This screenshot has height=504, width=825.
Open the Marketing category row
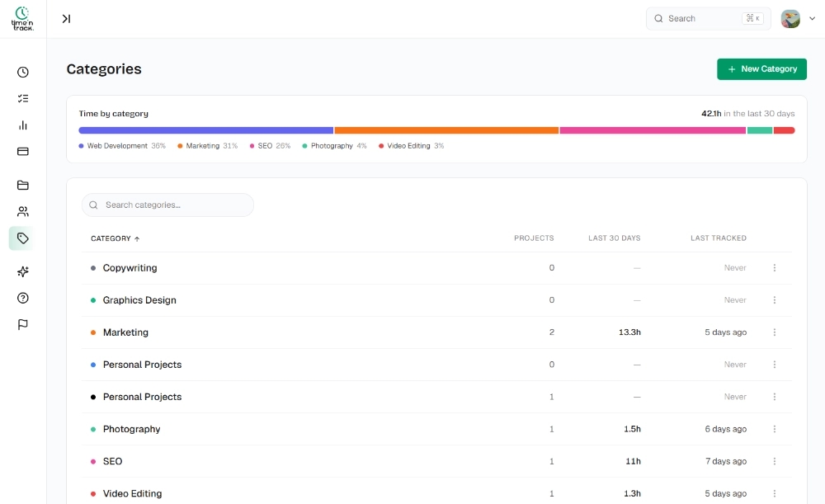click(436, 332)
